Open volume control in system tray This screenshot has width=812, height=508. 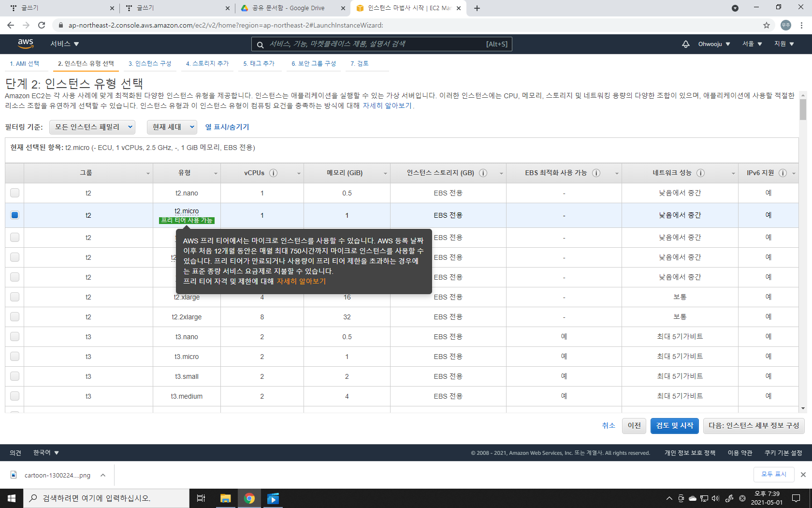tap(716, 498)
